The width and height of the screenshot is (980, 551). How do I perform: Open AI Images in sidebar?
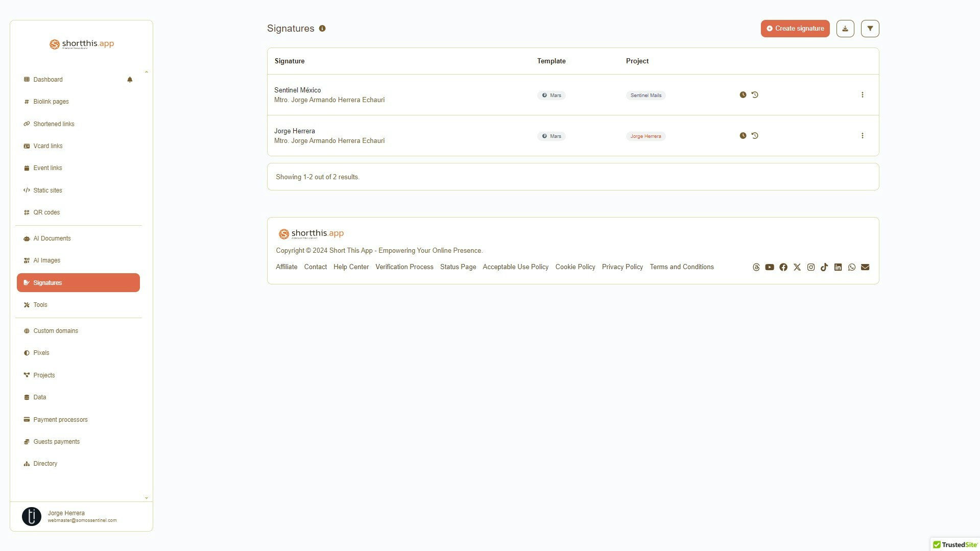point(46,260)
